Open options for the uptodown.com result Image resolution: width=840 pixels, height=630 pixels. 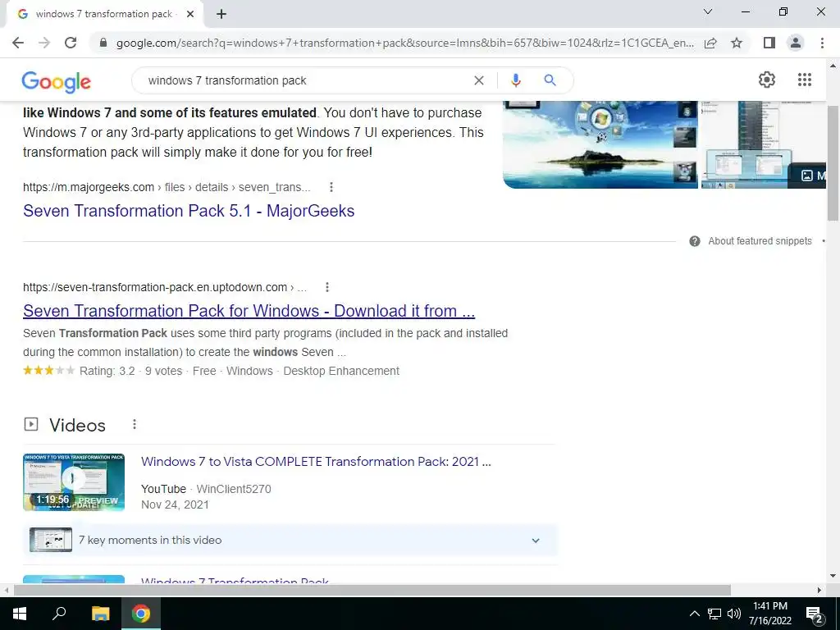pos(326,287)
